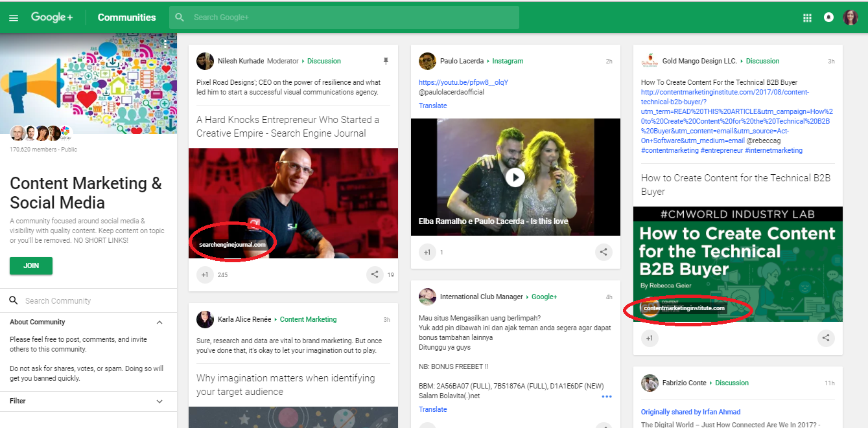This screenshot has width=868, height=428.
Task: Click Karla Alice Renée's profile avatar
Action: (x=205, y=319)
